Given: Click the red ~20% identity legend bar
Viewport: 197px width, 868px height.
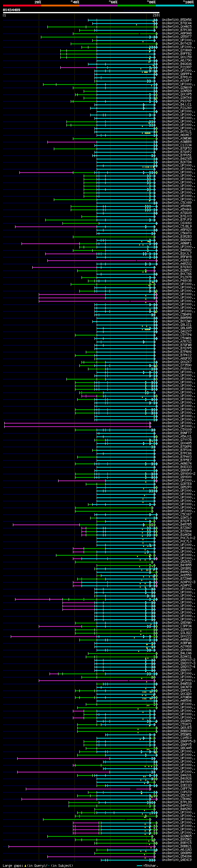Looking at the screenshot, I should pyautogui.click(x=22, y=6).
